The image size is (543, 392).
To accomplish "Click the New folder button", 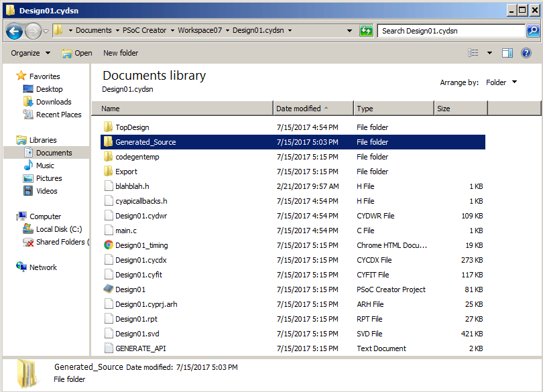I will (121, 53).
